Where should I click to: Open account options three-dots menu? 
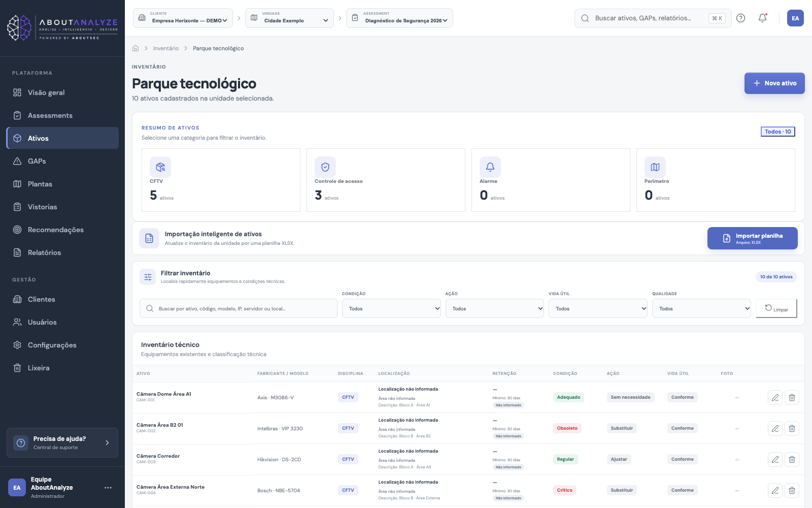point(108,488)
